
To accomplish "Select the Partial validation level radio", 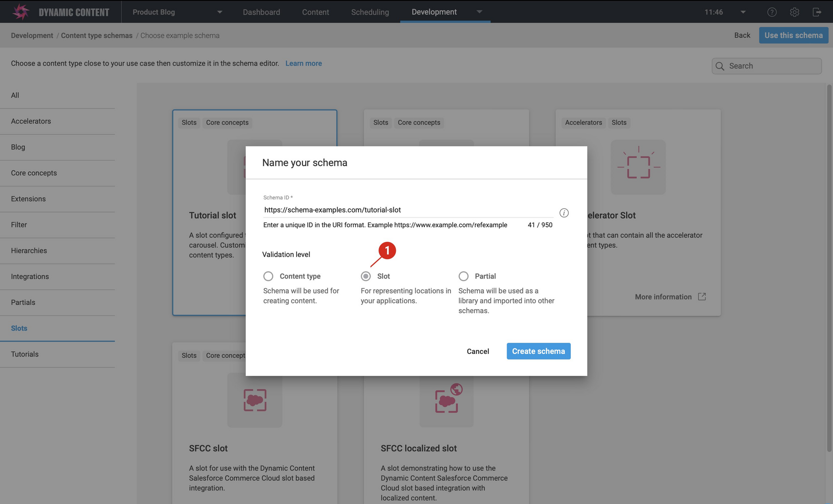I will [464, 276].
